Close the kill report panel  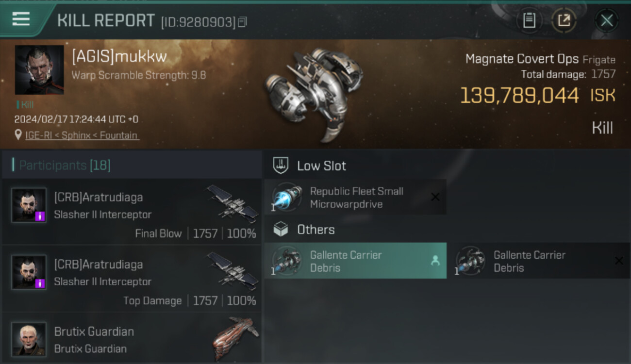[607, 20]
